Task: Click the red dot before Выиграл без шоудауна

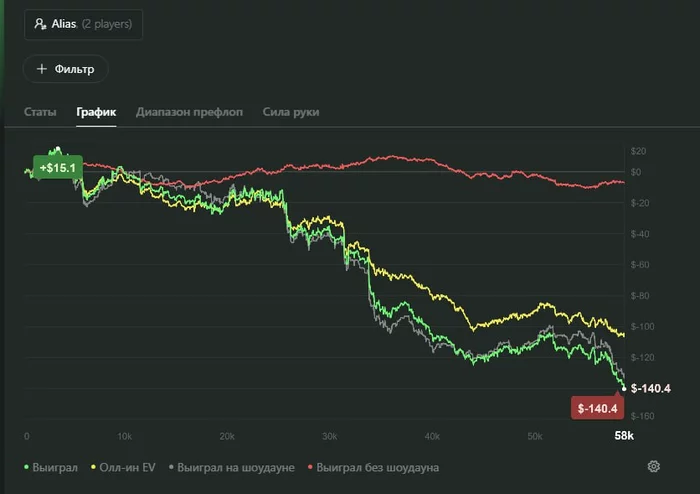Action: click(311, 467)
